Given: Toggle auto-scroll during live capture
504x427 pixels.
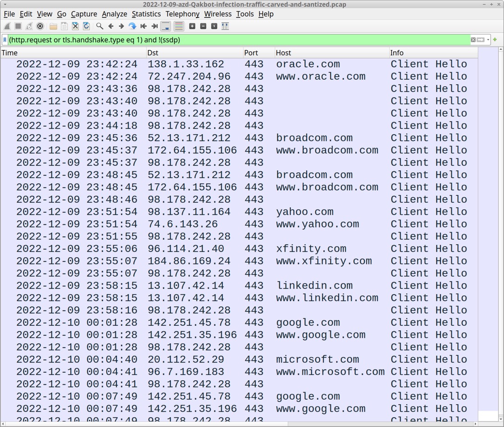Looking at the screenshot, I should [x=166, y=26].
